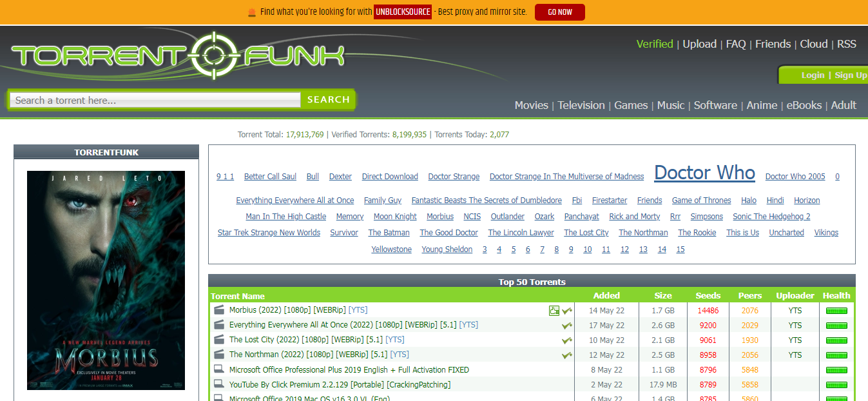Image resolution: width=868 pixels, height=401 pixels.
Task: Open the Young Sheldon tag
Action: pos(447,249)
